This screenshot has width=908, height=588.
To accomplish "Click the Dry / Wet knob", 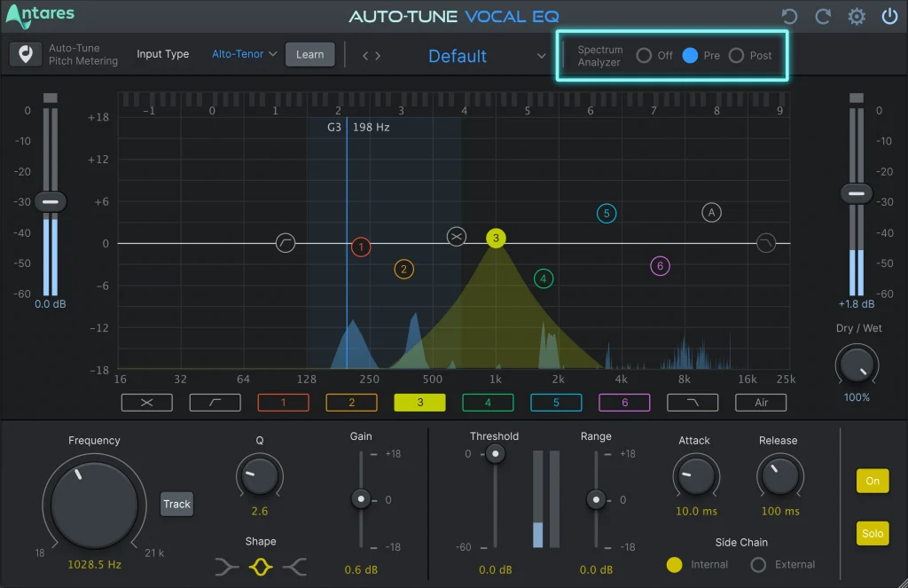I will [857, 365].
